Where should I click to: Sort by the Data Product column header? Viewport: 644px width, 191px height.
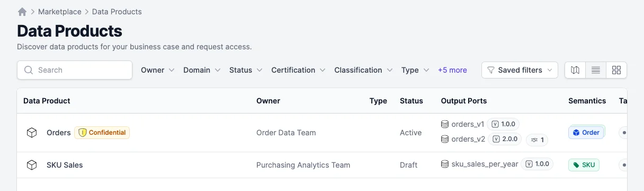[x=47, y=101]
